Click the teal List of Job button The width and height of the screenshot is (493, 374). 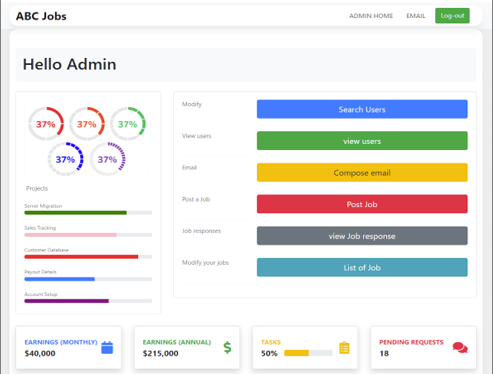click(362, 268)
